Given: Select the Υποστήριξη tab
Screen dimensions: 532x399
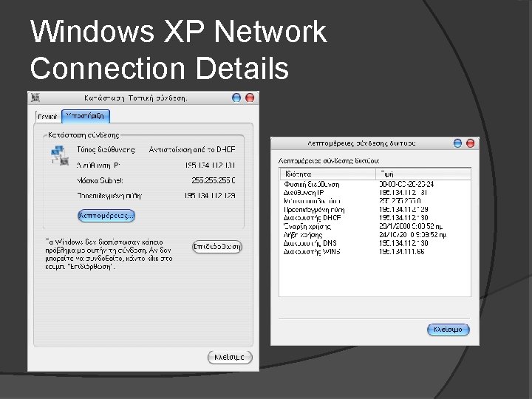Looking at the screenshot, I should [86, 116].
